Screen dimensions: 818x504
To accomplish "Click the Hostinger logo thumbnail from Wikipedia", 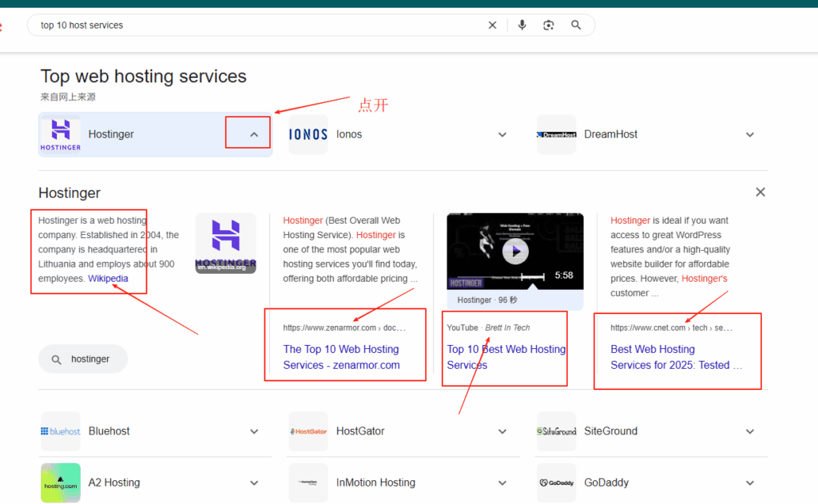I will (225, 243).
